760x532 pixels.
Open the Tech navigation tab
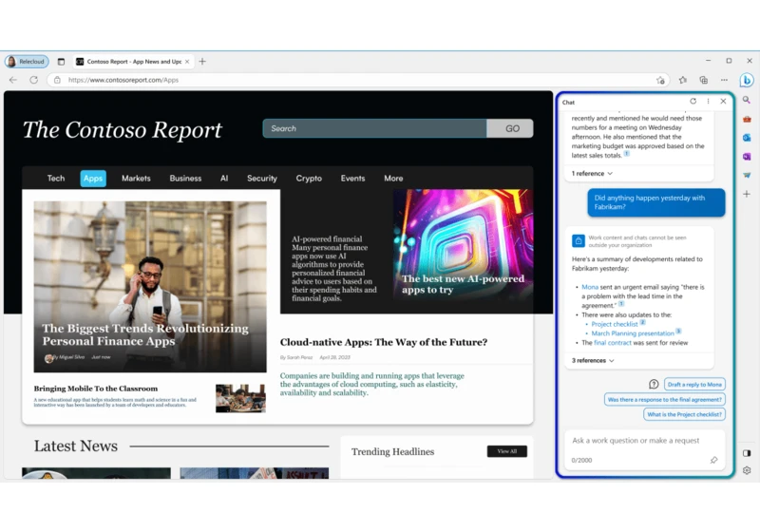click(x=56, y=179)
